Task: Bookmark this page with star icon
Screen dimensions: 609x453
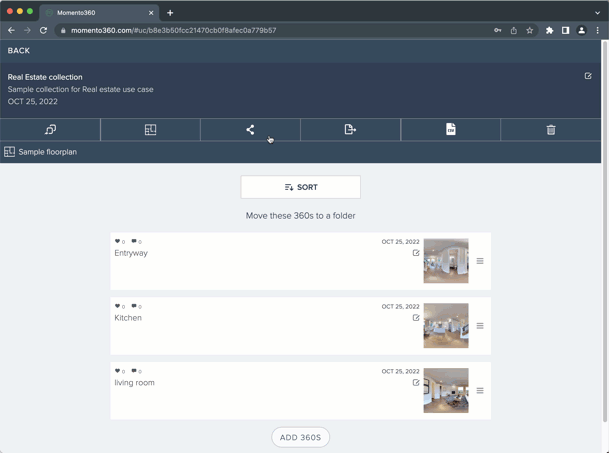Action: pyautogui.click(x=529, y=30)
